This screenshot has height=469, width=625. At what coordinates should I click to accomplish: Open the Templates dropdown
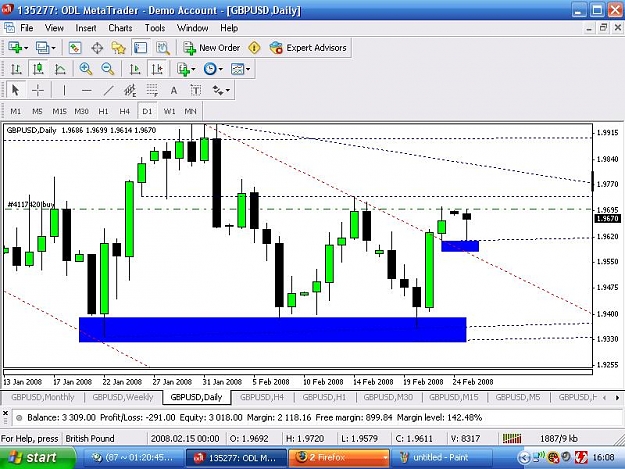240,69
